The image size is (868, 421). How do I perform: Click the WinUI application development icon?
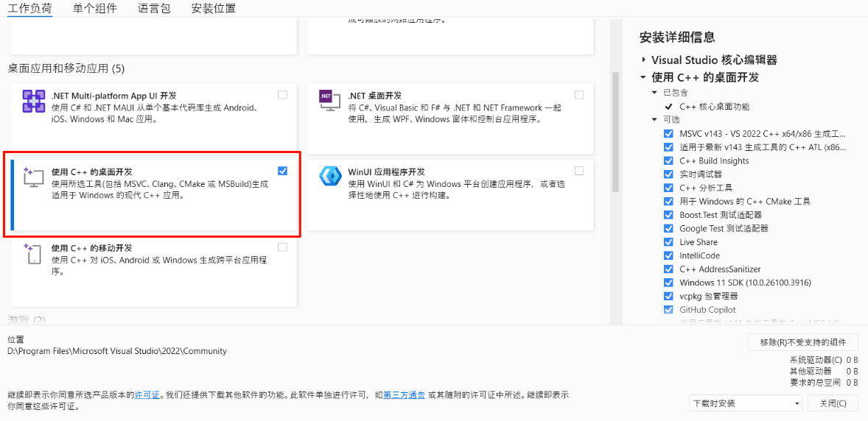[x=331, y=177]
